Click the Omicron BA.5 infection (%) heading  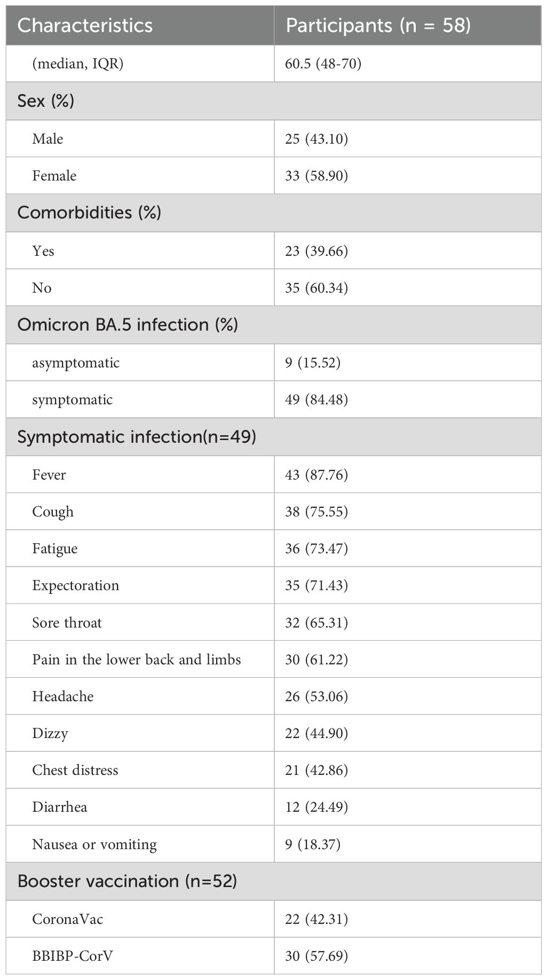(x=128, y=325)
